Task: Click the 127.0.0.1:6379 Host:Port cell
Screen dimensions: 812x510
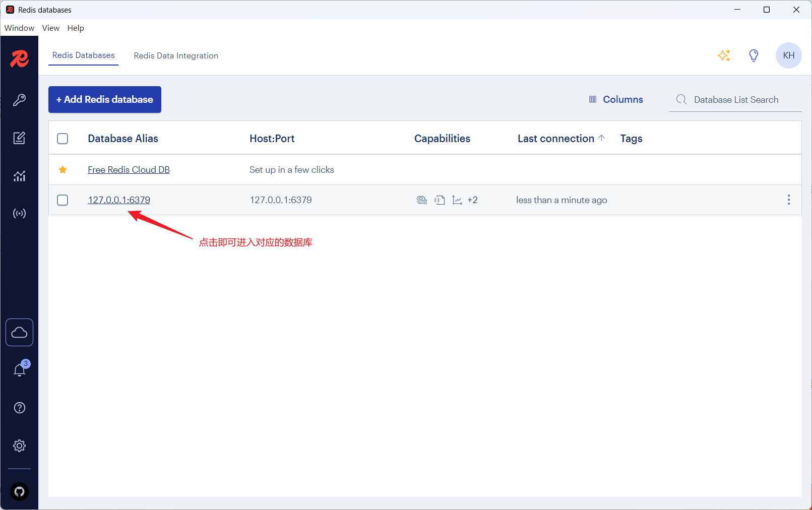Action: pyautogui.click(x=281, y=200)
